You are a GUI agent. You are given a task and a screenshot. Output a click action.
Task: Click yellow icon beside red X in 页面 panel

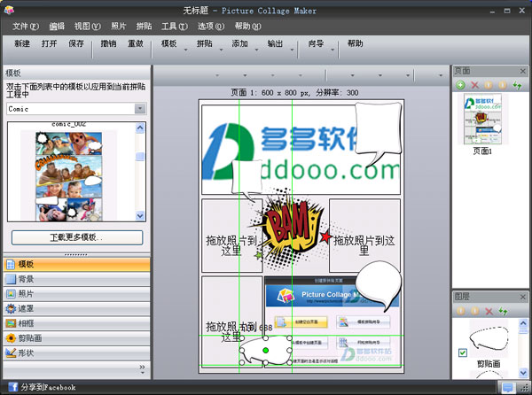point(489,85)
